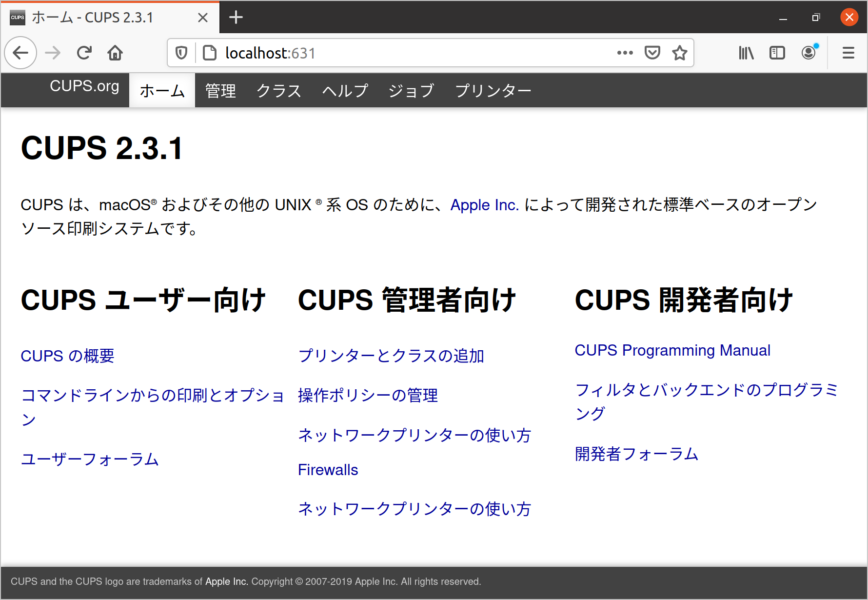Toggle the sidebar view icon
The width and height of the screenshot is (868, 600).
point(777,53)
